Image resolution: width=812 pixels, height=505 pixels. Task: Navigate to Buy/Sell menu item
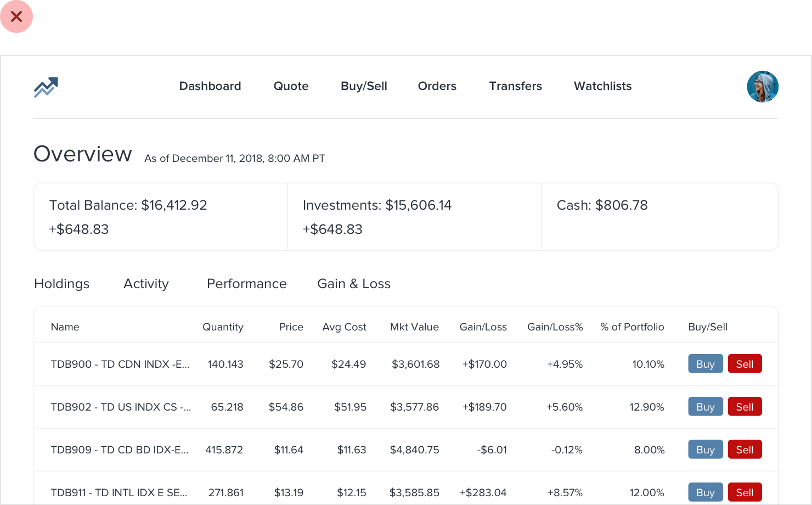(x=364, y=86)
